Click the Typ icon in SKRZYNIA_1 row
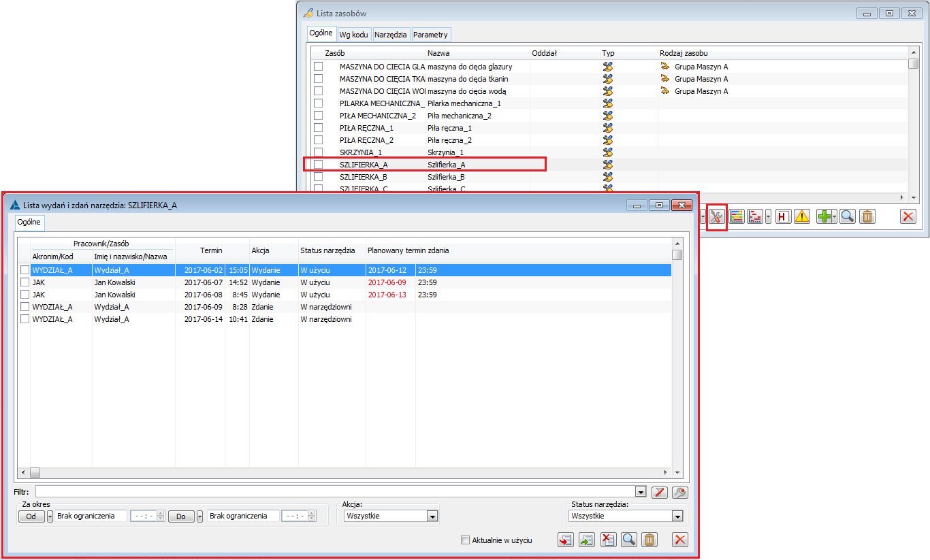This screenshot has height=560, width=930. 608,152
